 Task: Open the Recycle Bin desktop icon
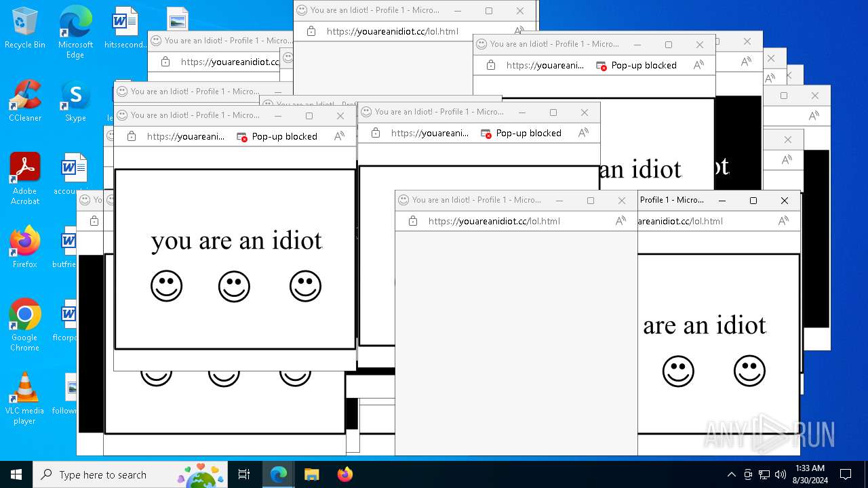coord(24,28)
